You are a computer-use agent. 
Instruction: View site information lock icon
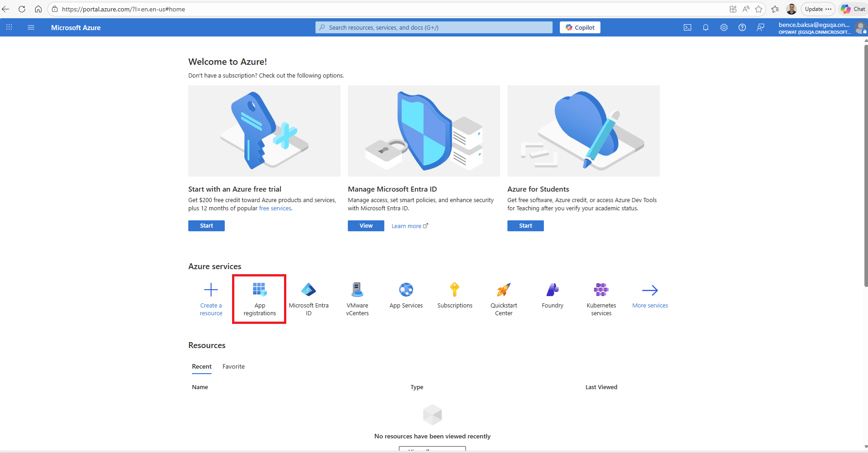(x=55, y=9)
